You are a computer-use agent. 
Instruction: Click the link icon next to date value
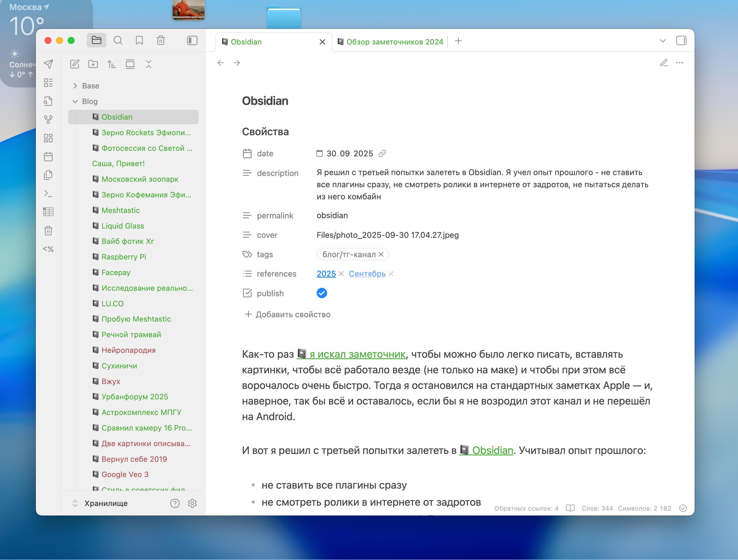click(382, 153)
